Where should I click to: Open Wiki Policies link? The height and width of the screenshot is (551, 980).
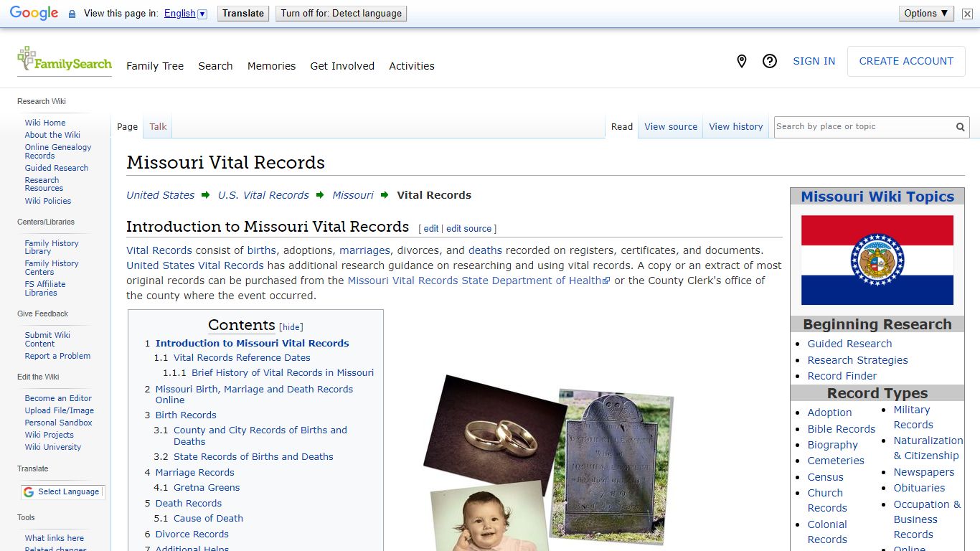click(48, 201)
